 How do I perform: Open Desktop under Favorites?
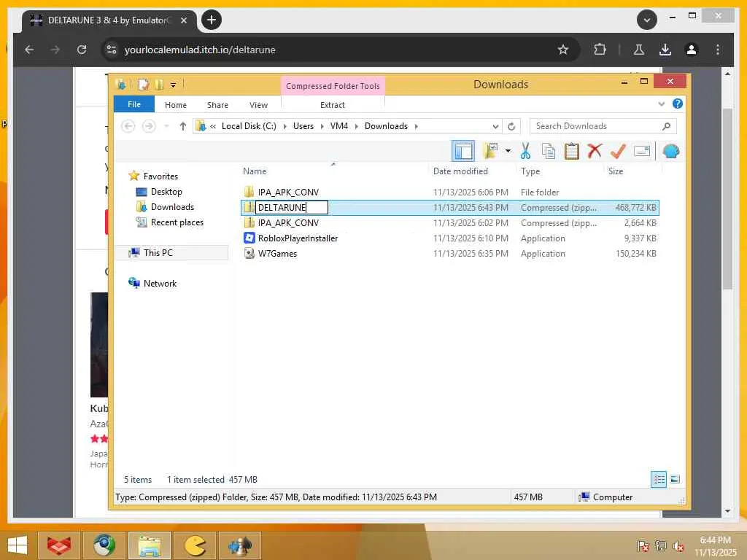pyautogui.click(x=166, y=192)
